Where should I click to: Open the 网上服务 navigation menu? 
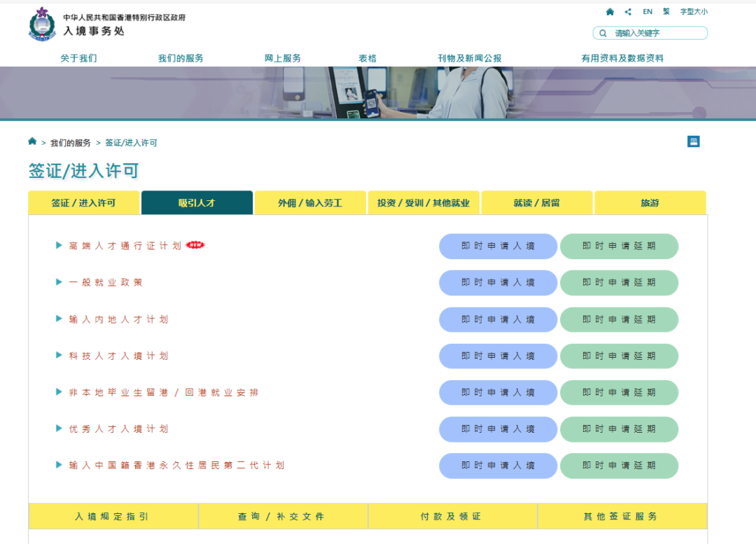point(283,58)
